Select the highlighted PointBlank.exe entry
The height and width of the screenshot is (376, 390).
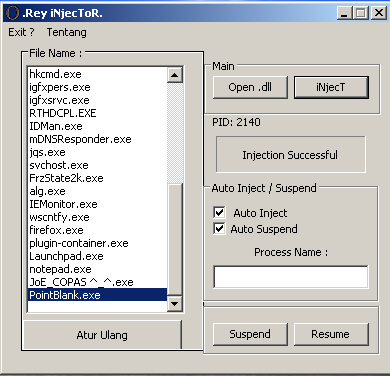point(97,295)
